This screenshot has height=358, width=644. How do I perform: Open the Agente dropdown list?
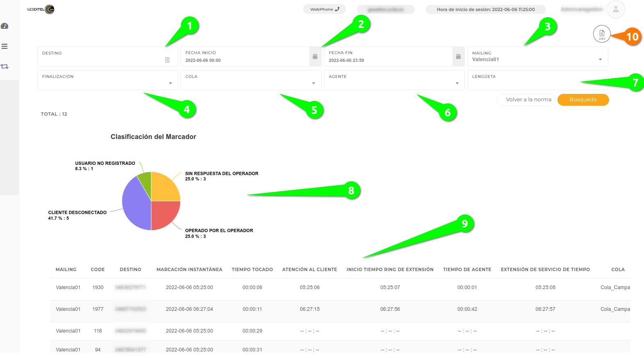click(394, 83)
